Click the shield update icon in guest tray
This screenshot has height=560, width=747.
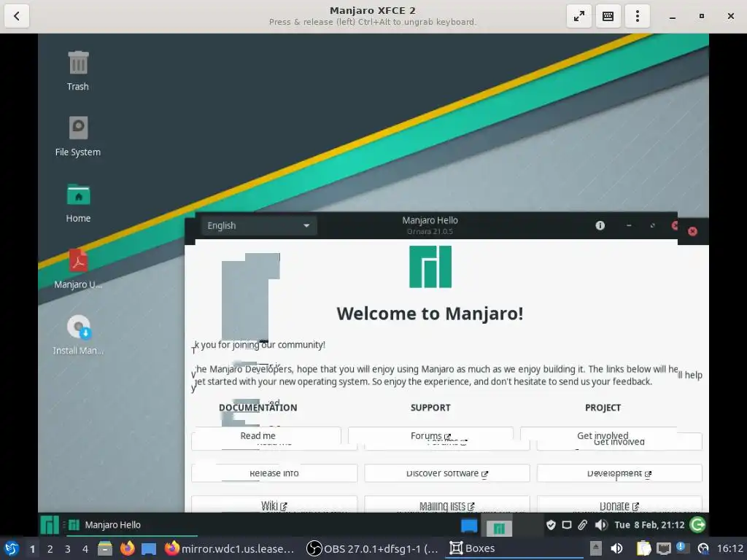coord(551,525)
